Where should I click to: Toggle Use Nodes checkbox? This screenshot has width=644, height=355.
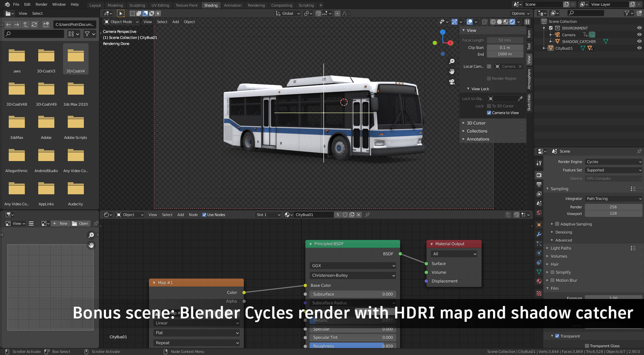tap(204, 215)
